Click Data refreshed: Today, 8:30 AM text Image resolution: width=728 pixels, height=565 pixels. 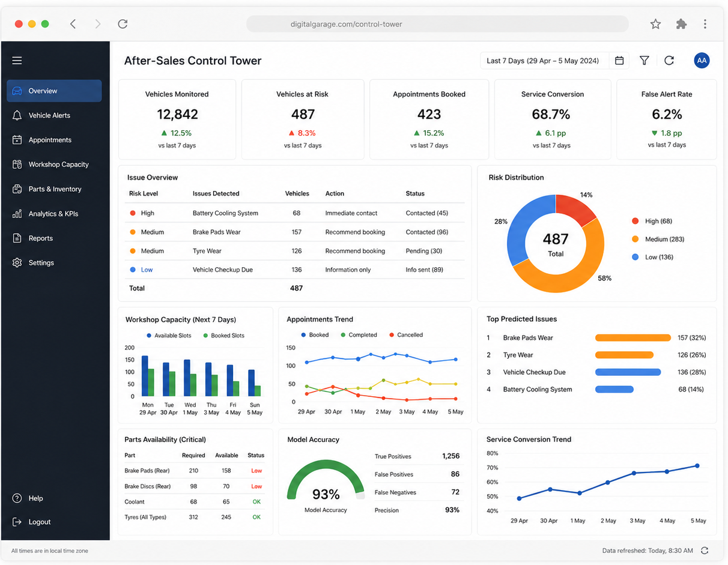click(x=648, y=551)
